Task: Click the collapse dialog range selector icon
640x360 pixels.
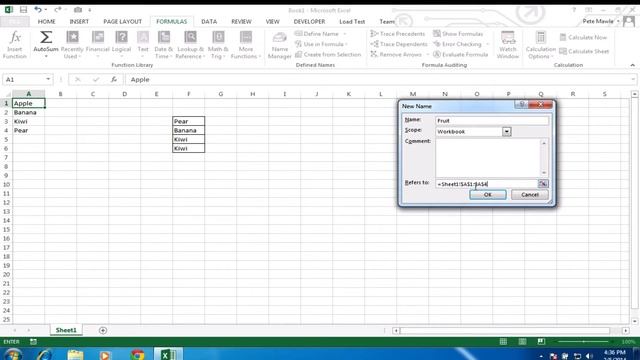Action: click(543, 184)
